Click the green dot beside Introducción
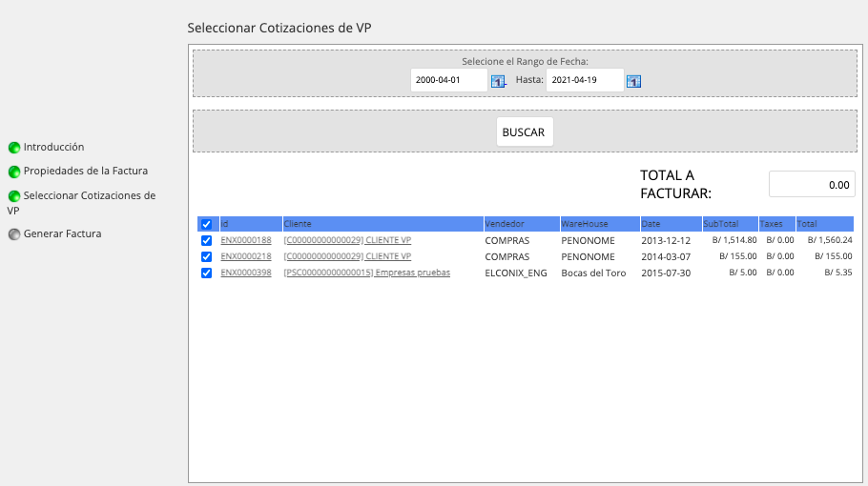This screenshot has height=486, width=868. 14,148
